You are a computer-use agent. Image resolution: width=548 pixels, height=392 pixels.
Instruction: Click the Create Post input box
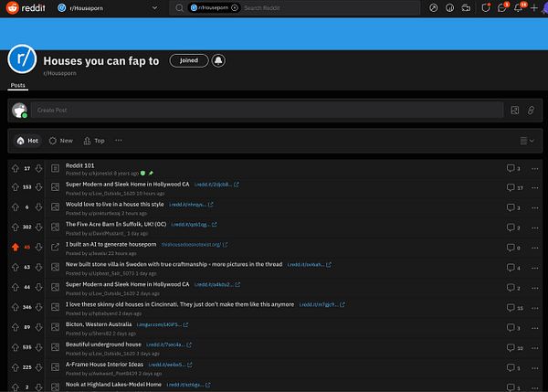(x=267, y=111)
